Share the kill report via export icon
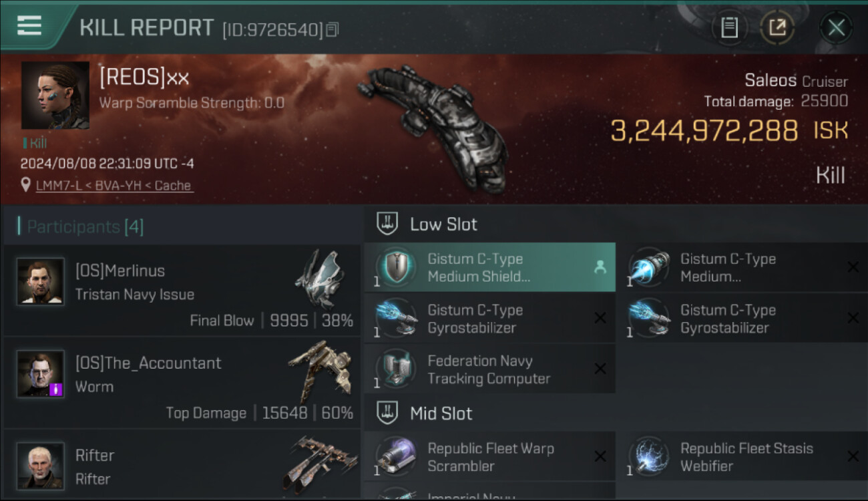Screen dimensions: 868x501 point(777,28)
